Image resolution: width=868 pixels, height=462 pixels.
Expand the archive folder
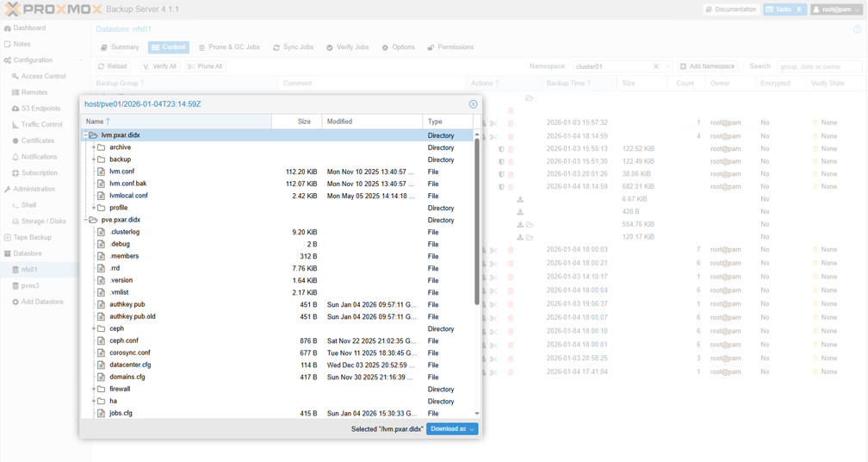tap(94, 147)
